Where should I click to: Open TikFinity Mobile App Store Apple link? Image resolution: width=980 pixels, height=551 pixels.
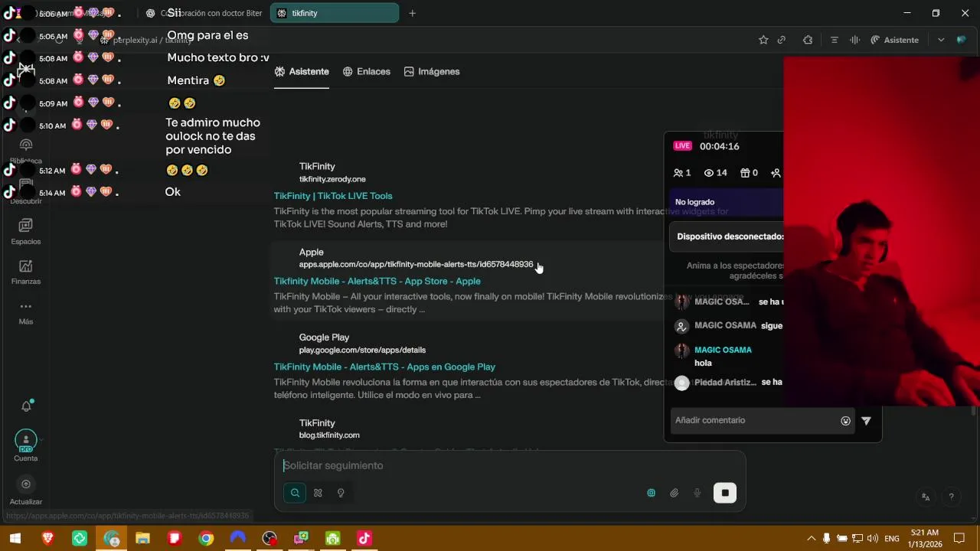377,281
